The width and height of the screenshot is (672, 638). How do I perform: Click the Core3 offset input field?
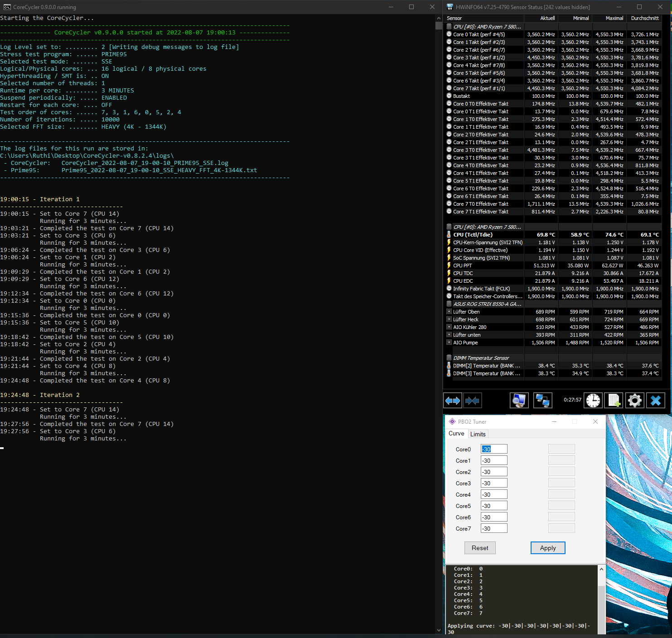pyautogui.click(x=494, y=483)
